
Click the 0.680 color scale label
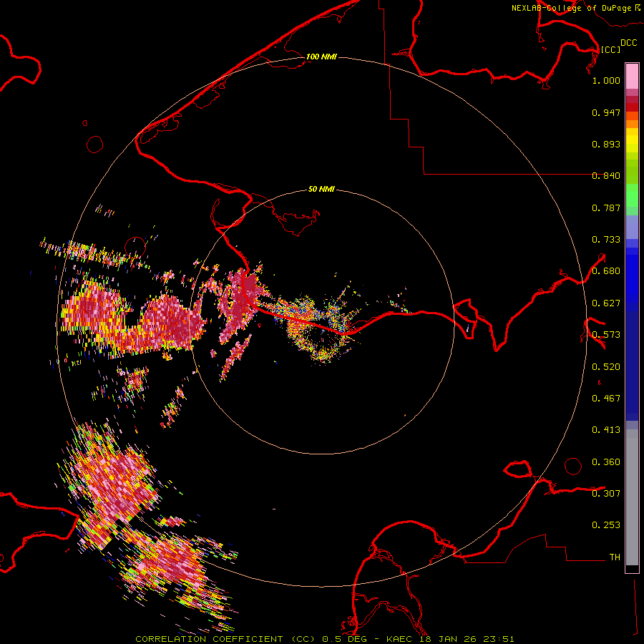pos(606,271)
